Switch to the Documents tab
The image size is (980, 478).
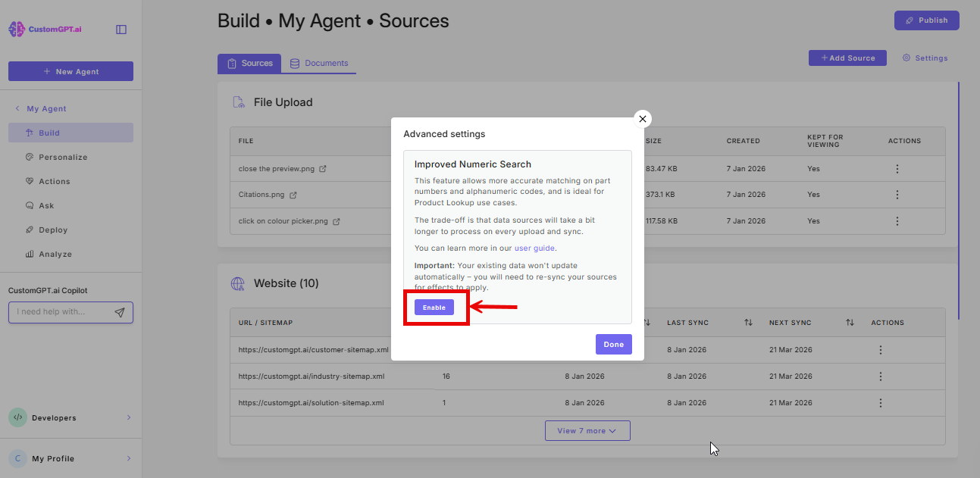319,64
